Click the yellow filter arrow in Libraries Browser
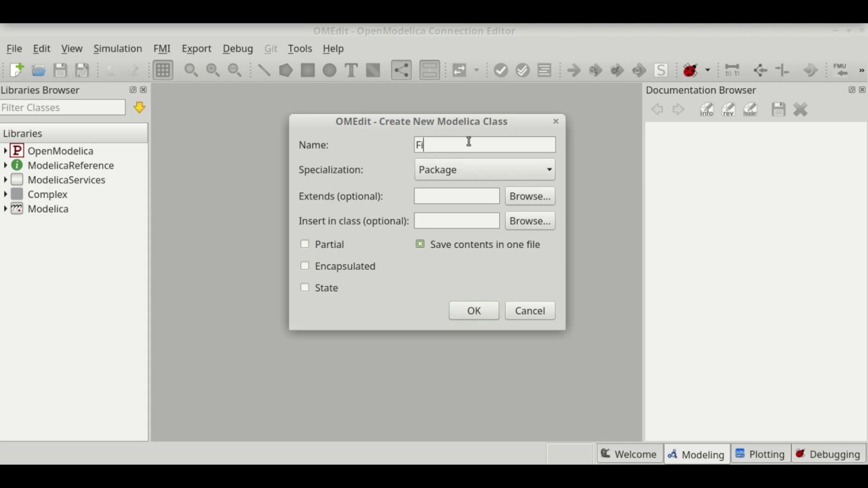 139,107
